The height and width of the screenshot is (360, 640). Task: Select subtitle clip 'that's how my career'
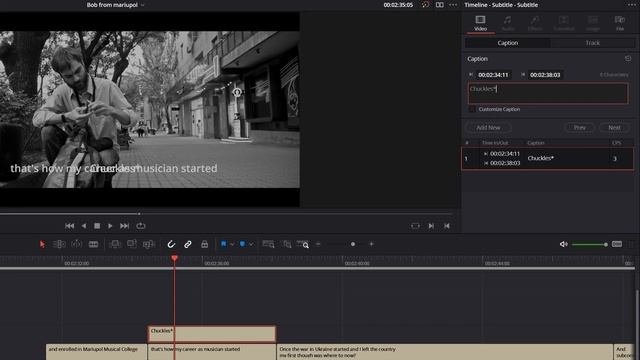211,352
